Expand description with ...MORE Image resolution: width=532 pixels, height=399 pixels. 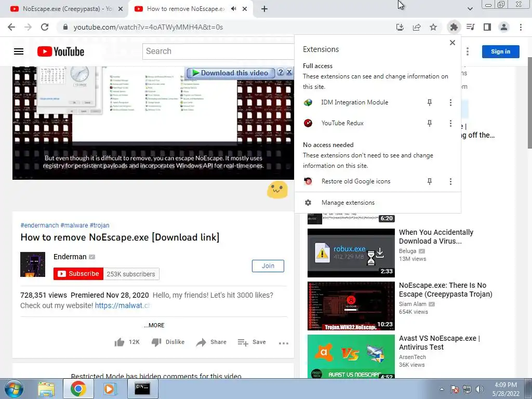click(x=154, y=325)
